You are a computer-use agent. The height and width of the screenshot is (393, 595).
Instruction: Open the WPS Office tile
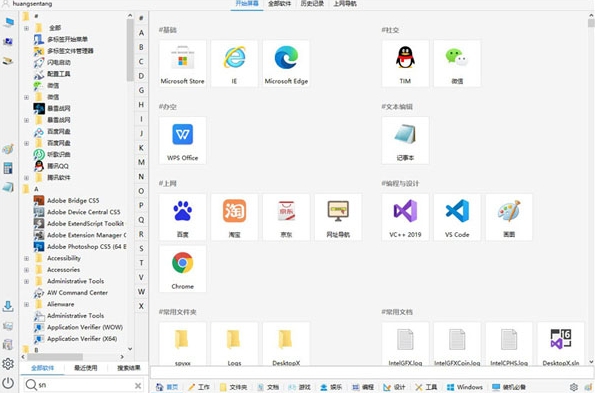pyautogui.click(x=183, y=140)
